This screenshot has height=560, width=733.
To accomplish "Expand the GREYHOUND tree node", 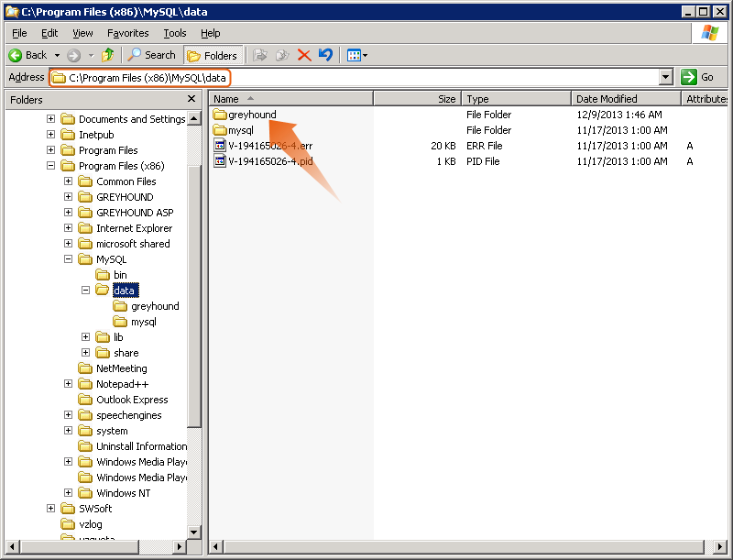I will coord(68,197).
